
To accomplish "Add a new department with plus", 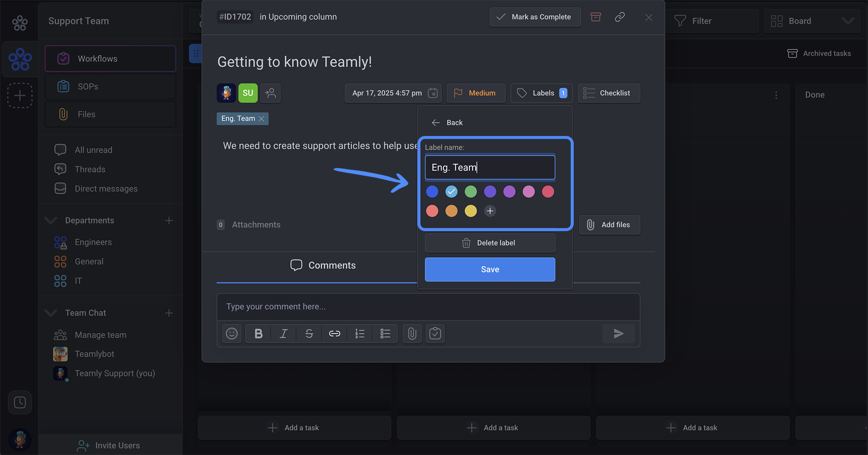I will [169, 221].
